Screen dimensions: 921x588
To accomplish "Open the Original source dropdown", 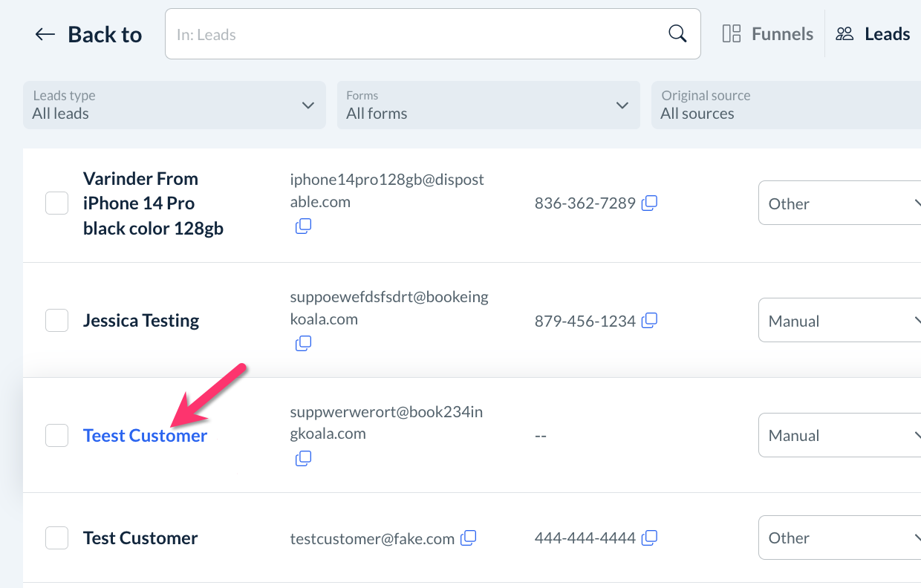I will pos(786,105).
